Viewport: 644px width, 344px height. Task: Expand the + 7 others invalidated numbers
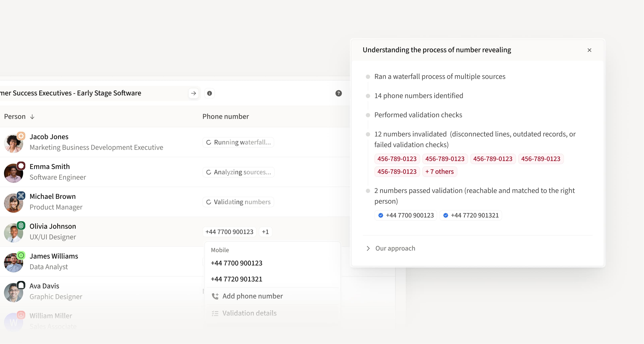(x=440, y=172)
